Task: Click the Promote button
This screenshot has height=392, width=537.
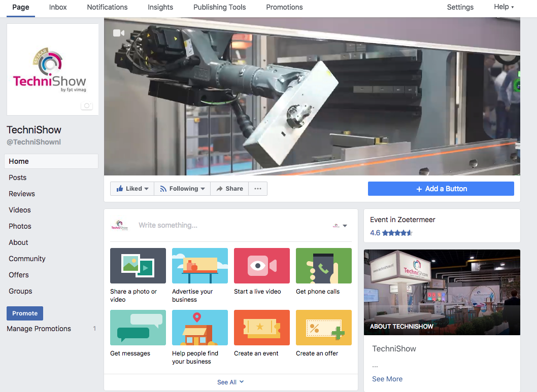Action: click(x=25, y=313)
